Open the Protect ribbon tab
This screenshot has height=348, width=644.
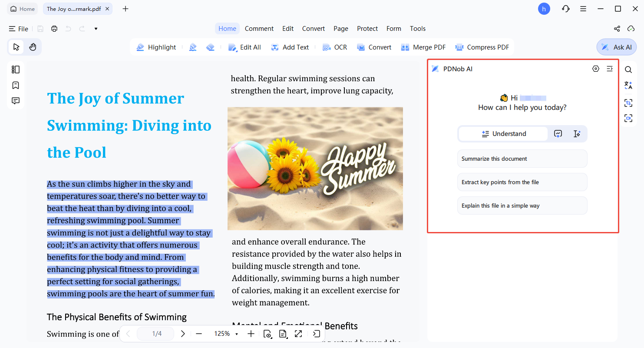point(367,28)
